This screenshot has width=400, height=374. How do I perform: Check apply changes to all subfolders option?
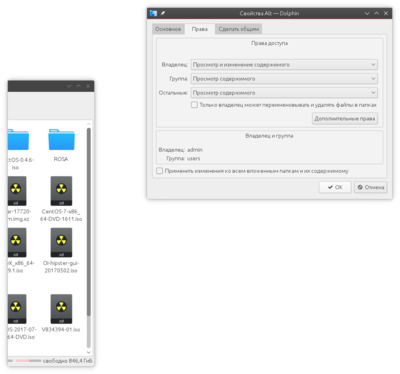160,171
